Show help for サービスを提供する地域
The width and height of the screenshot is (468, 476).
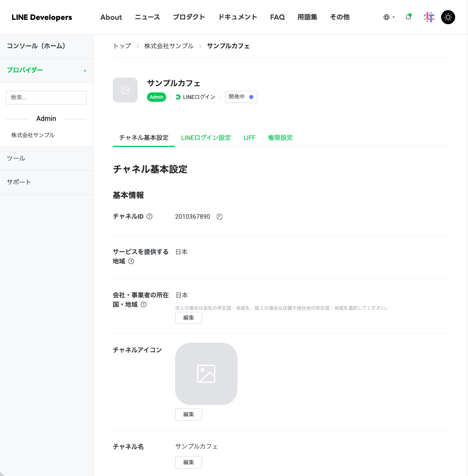click(131, 261)
